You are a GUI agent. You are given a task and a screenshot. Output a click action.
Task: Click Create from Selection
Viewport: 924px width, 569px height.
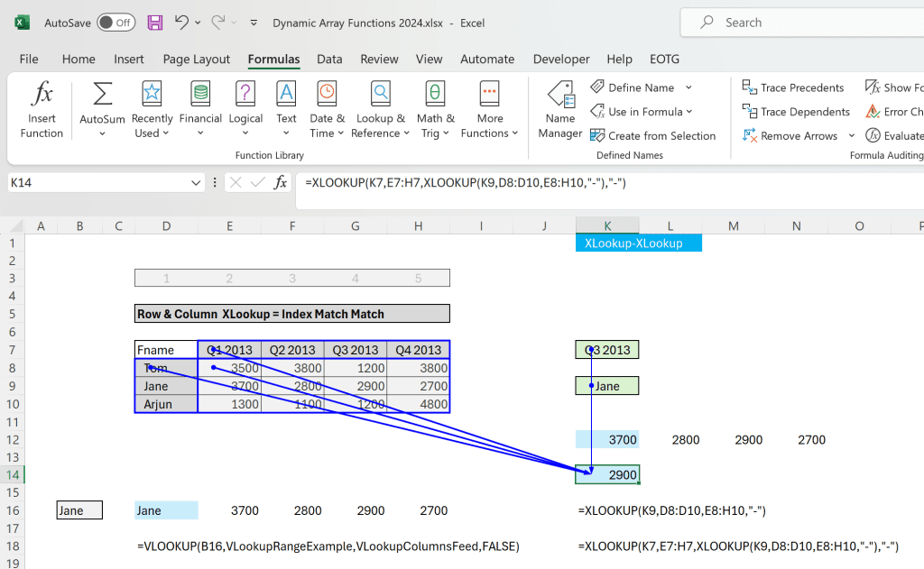[x=652, y=136]
